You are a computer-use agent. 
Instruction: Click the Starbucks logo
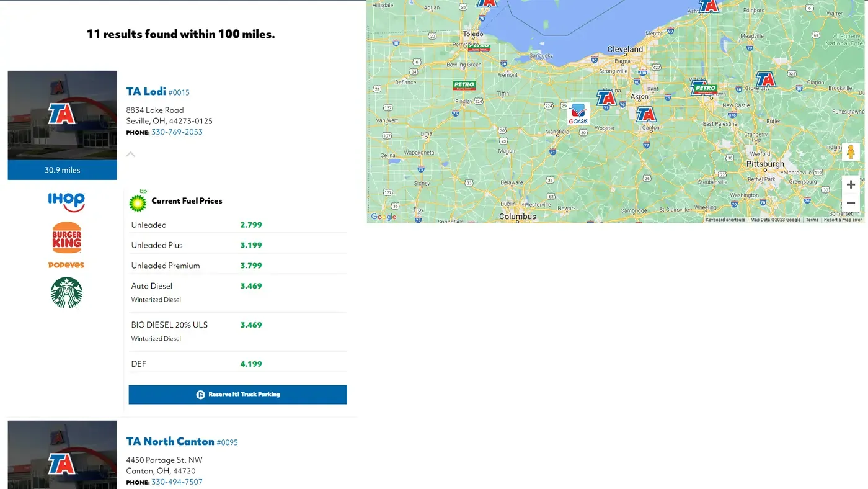(x=66, y=293)
